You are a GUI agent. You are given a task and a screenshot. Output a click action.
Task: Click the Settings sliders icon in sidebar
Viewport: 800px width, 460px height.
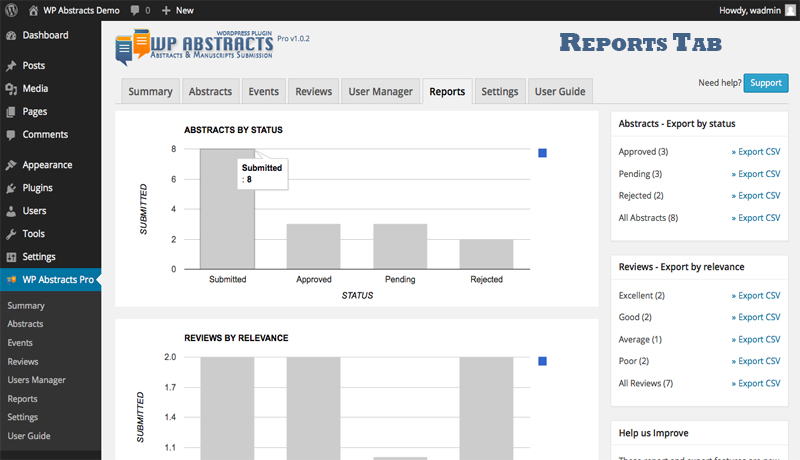point(11,257)
